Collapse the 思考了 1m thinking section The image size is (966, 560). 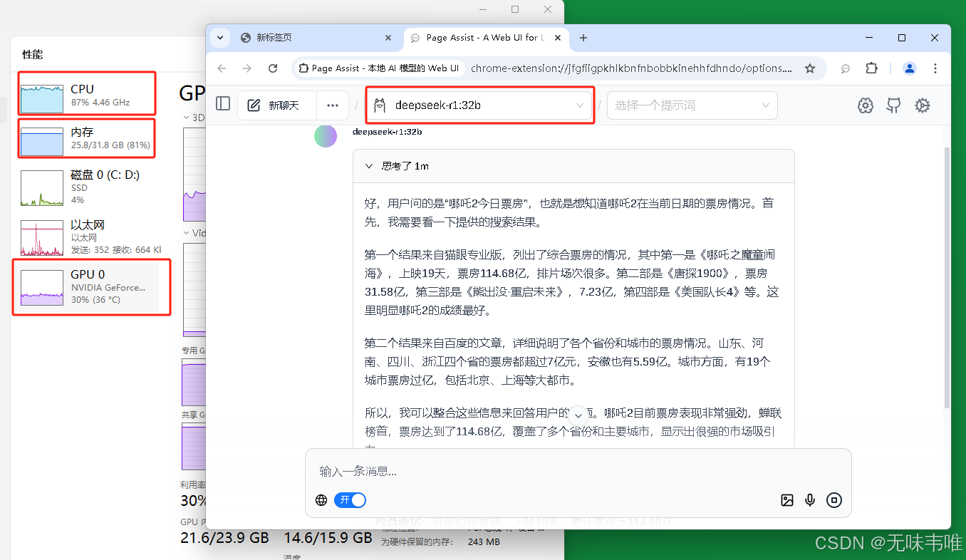pos(573,166)
